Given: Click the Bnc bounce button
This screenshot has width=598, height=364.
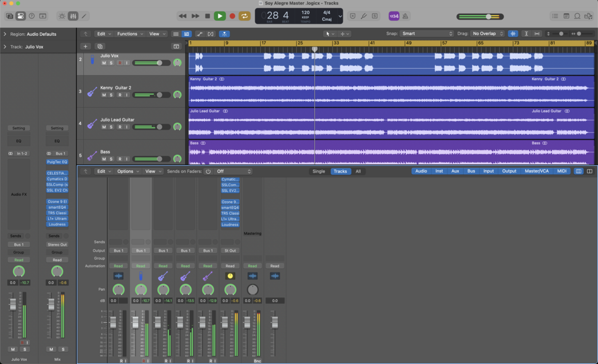Looking at the screenshot, I should pos(258,360).
